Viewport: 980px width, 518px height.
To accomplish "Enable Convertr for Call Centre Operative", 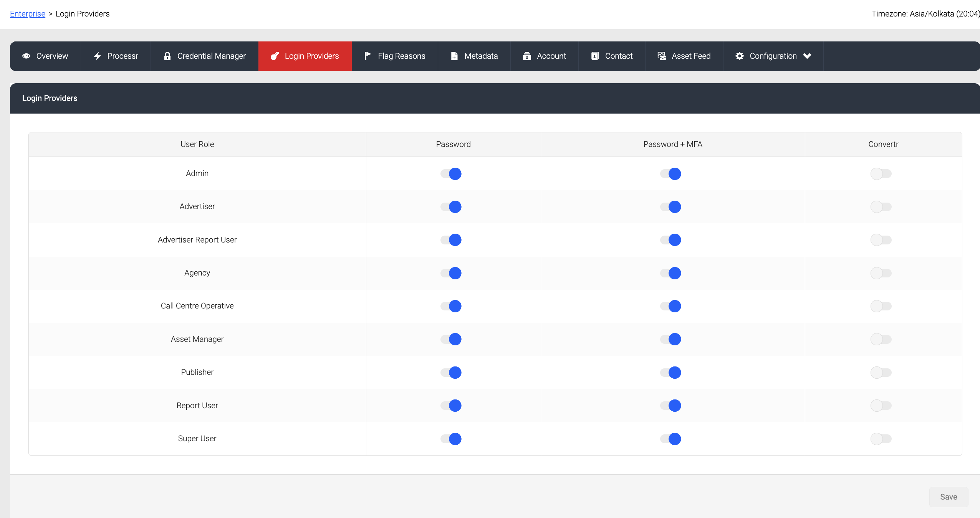I will [x=881, y=306].
